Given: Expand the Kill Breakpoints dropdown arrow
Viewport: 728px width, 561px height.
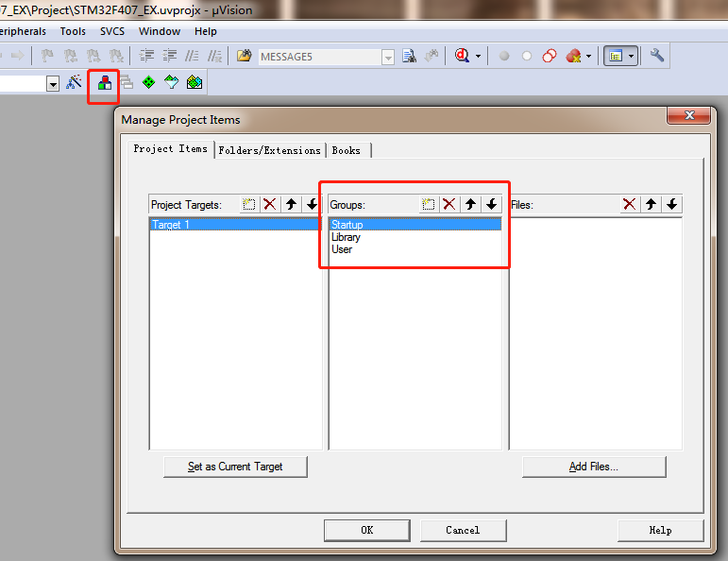Looking at the screenshot, I should tap(588, 56).
